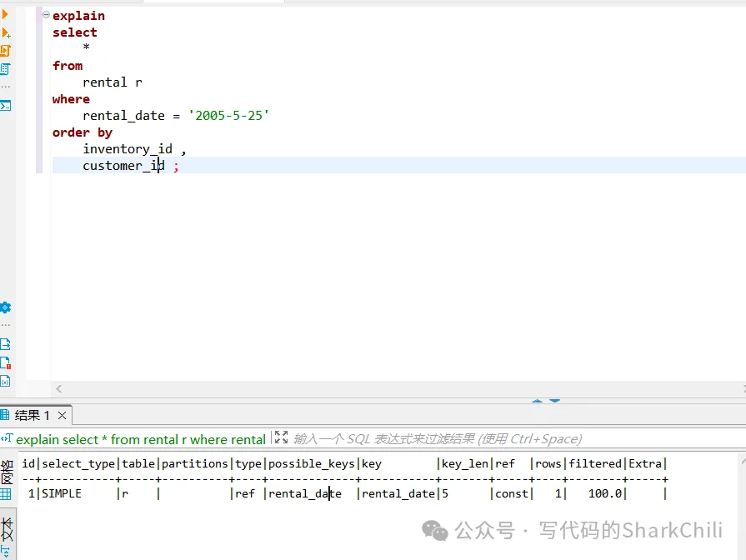Click the key_len column header
Screen dimensions: 746x560
click(464, 463)
